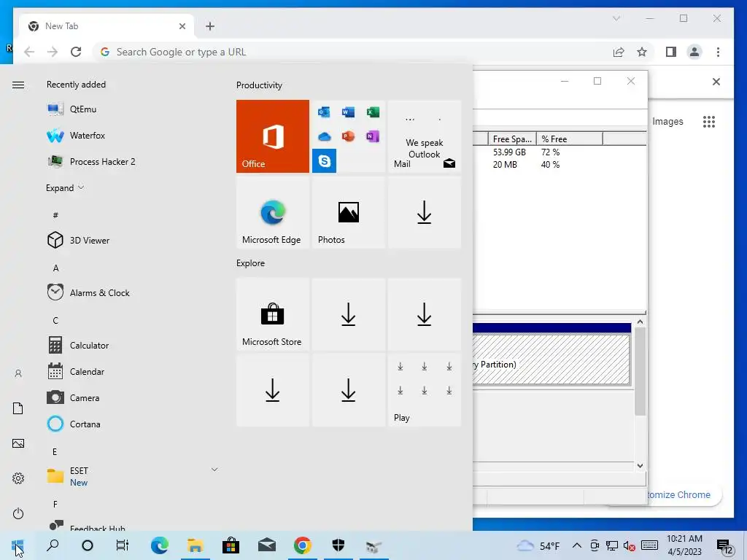747x560 pixels.
Task: Expand the ESET folder chevron
Action: click(214, 470)
